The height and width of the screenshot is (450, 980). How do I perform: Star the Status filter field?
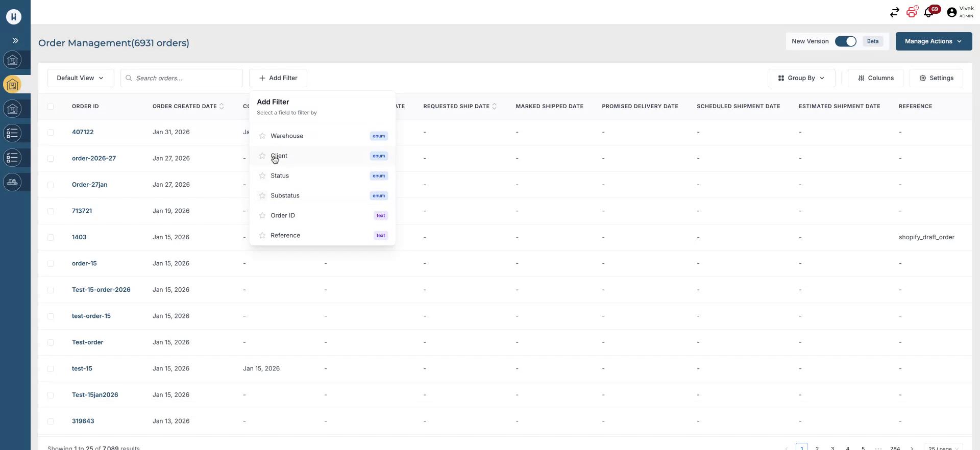point(262,176)
